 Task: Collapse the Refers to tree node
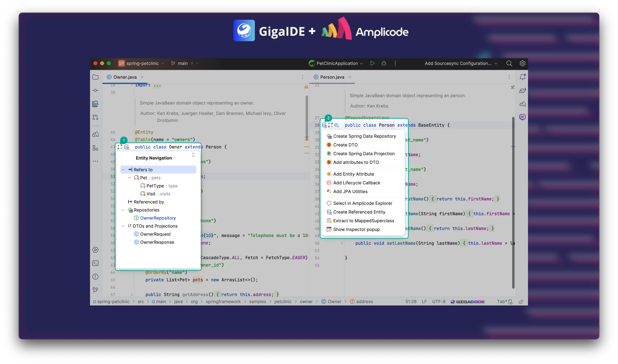coord(123,169)
